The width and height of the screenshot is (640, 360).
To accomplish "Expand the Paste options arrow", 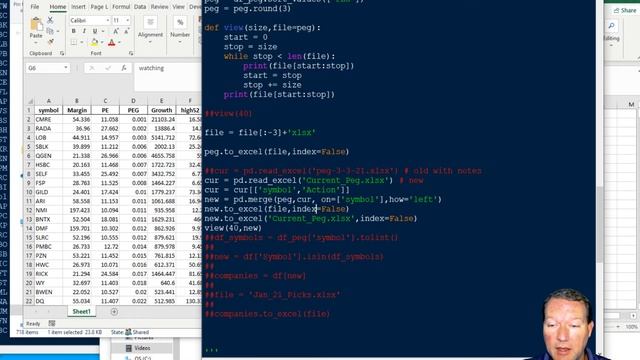I will point(36,42).
